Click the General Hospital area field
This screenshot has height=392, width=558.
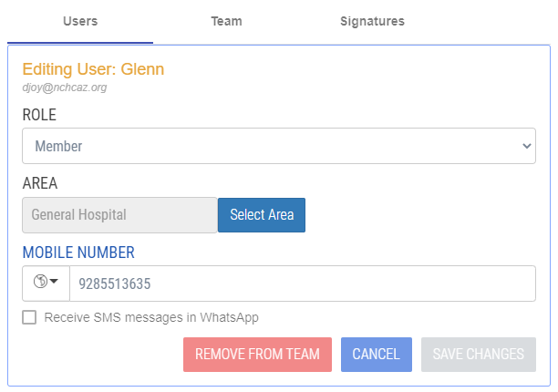pos(119,215)
